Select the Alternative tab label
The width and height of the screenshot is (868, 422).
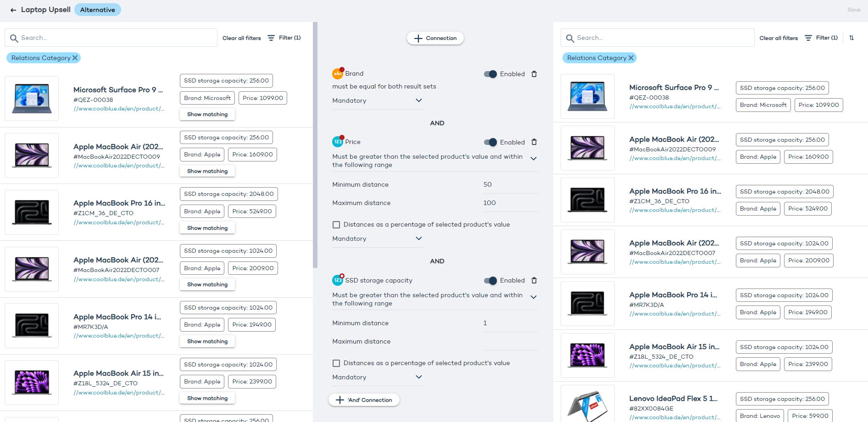pos(97,10)
